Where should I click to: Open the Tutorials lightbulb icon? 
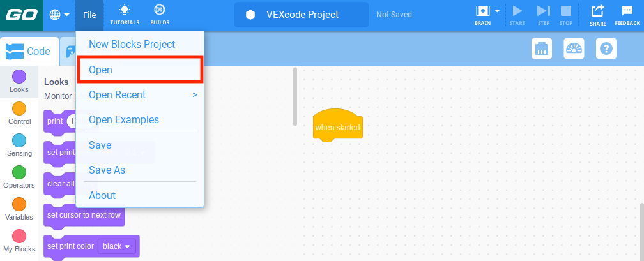pos(124,11)
